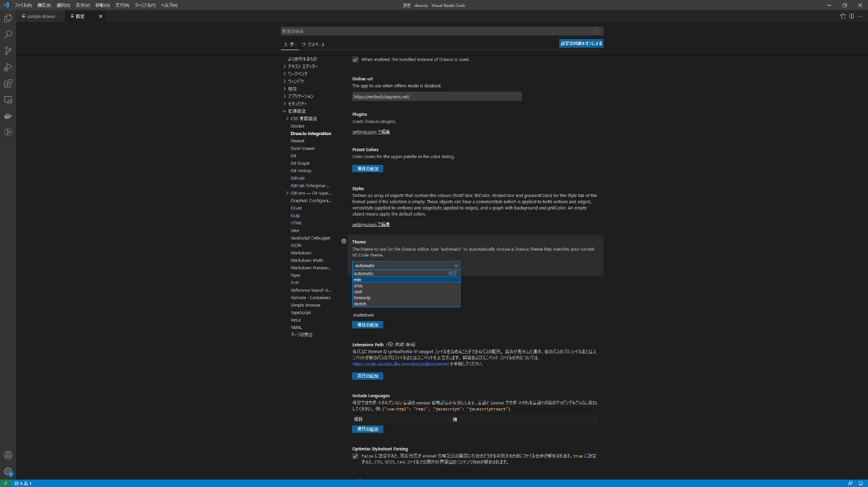This screenshot has width=868, height=487.
Task: Click the Split Editor icon in editor toolbar
Action: click(851, 16)
